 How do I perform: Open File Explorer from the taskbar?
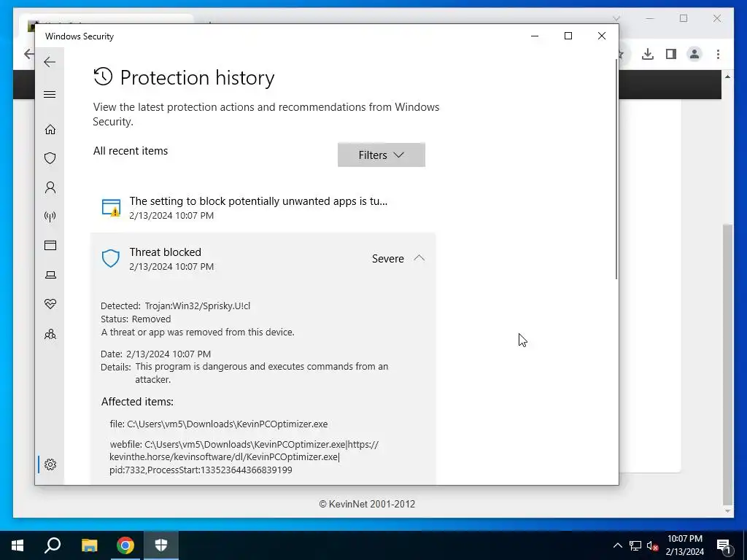[89, 545]
